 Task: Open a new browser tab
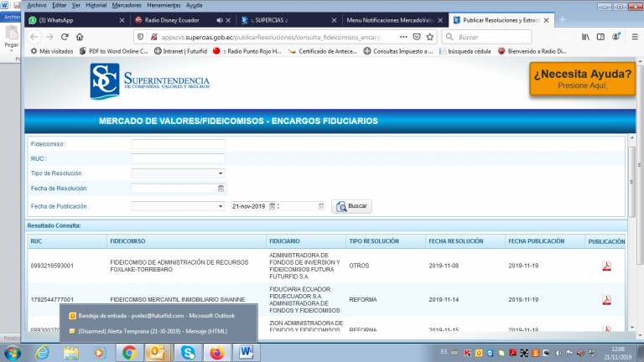(x=563, y=20)
